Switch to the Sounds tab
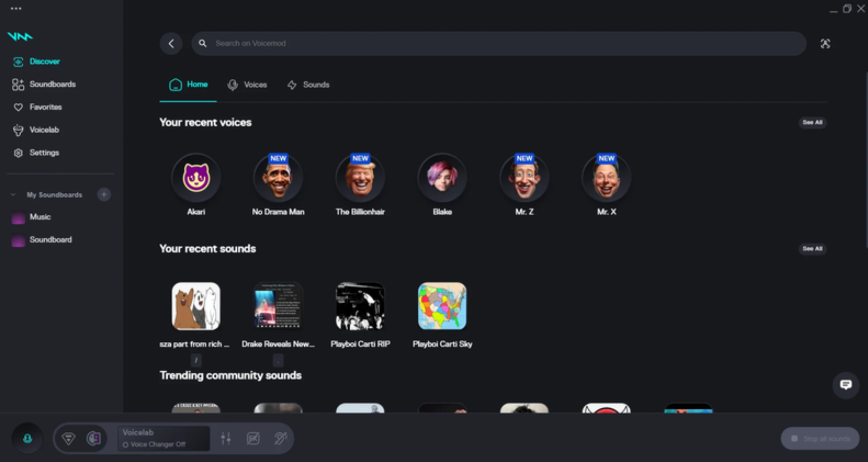 [316, 85]
